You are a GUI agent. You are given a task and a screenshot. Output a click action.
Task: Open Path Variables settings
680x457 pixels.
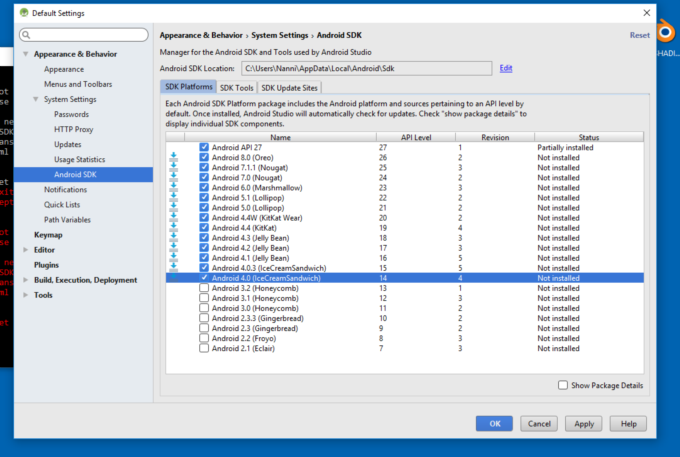[x=67, y=220]
